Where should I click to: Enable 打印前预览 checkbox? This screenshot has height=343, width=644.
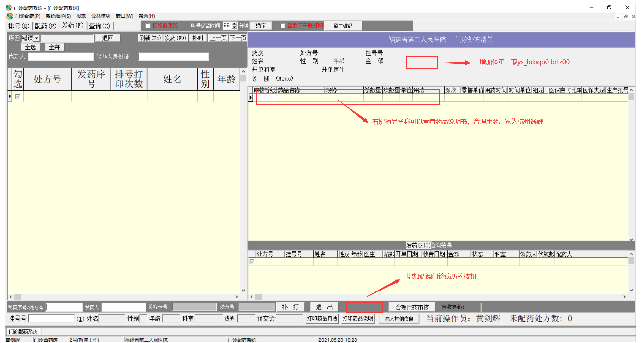coord(148,26)
